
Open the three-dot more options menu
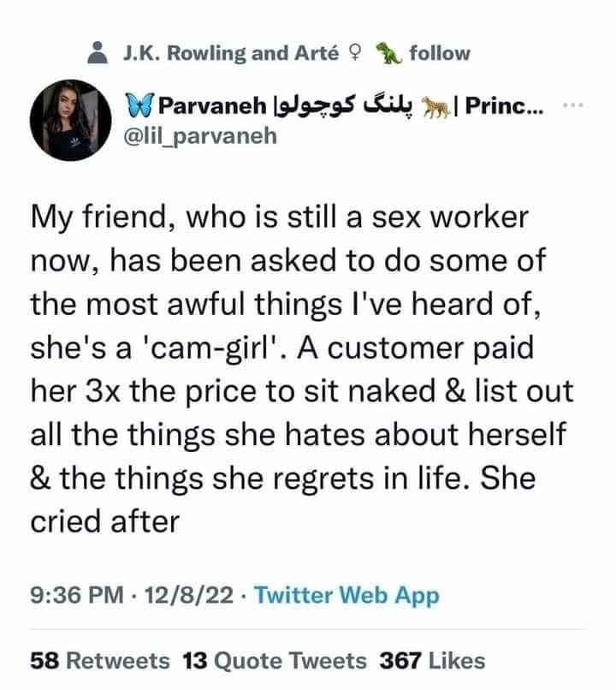coord(573,105)
